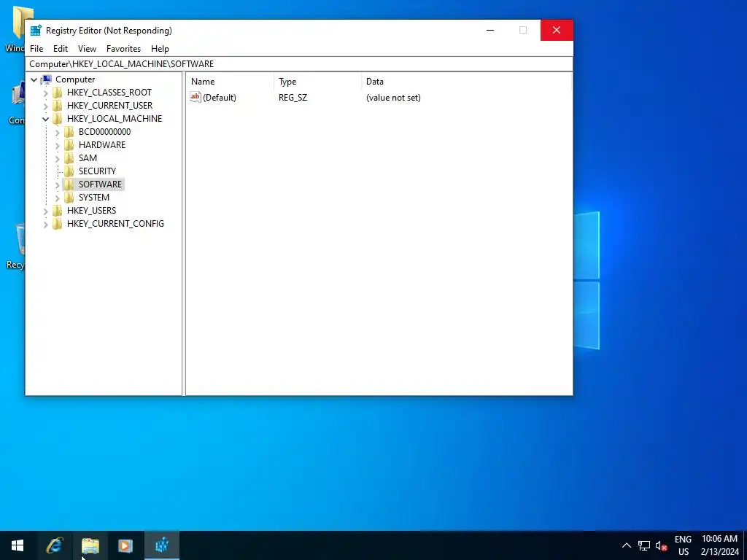This screenshot has width=747, height=560.
Task: Click the HKEY_CLASSES_ROOT folder icon
Action: coord(58,93)
